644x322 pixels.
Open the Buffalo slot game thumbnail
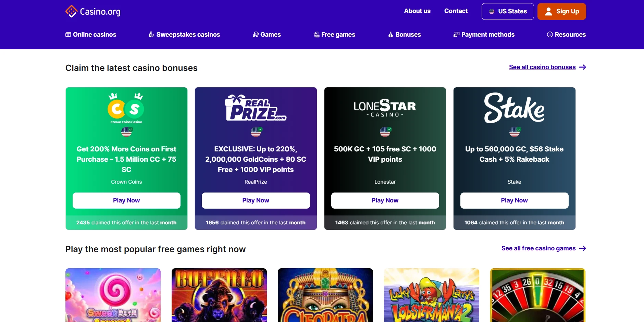point(219,295)
